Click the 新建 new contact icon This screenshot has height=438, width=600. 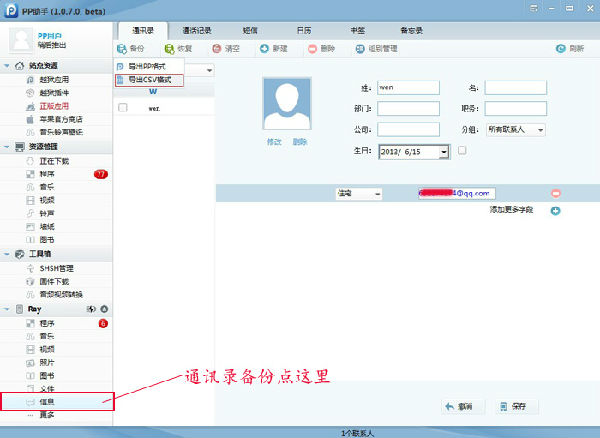264,49
